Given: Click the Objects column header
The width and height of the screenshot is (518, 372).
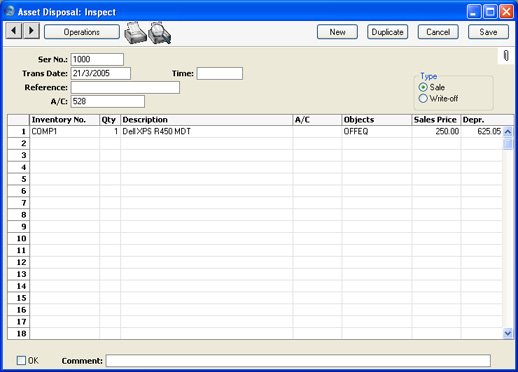Looking at the screenshot, I should [x=377, y=120].
